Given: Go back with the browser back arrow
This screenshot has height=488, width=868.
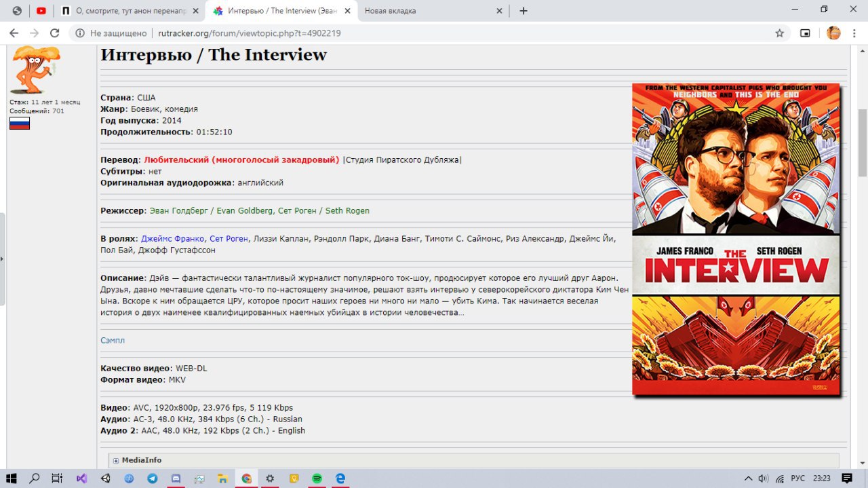Looking at the screenshot, I should (14, 33).
